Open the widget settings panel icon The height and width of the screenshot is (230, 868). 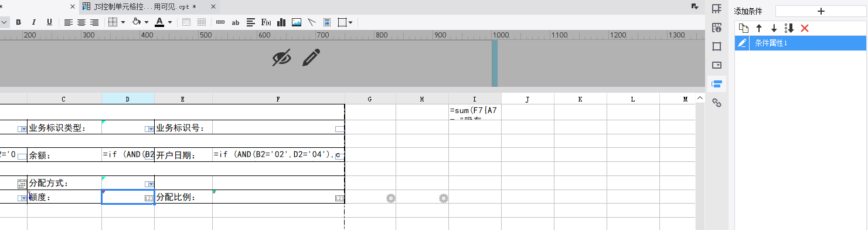point(716,65)
